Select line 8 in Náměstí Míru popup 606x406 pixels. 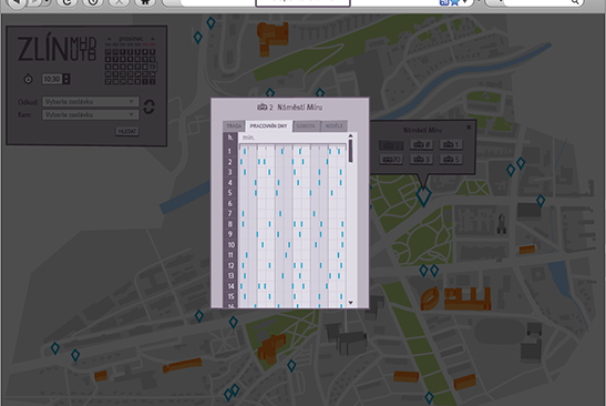point(421,145)
